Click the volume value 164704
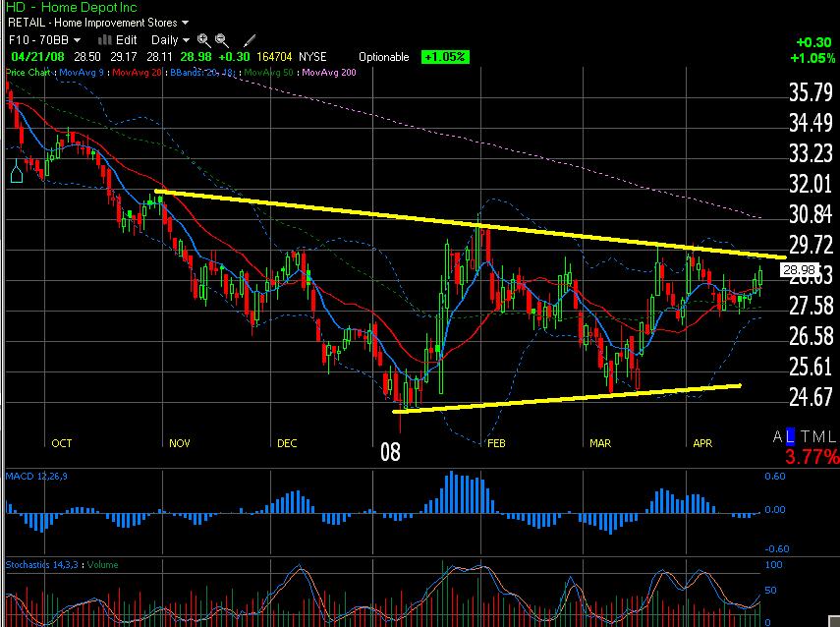Screen dimensions: 840x627 [x=274, y=57]
